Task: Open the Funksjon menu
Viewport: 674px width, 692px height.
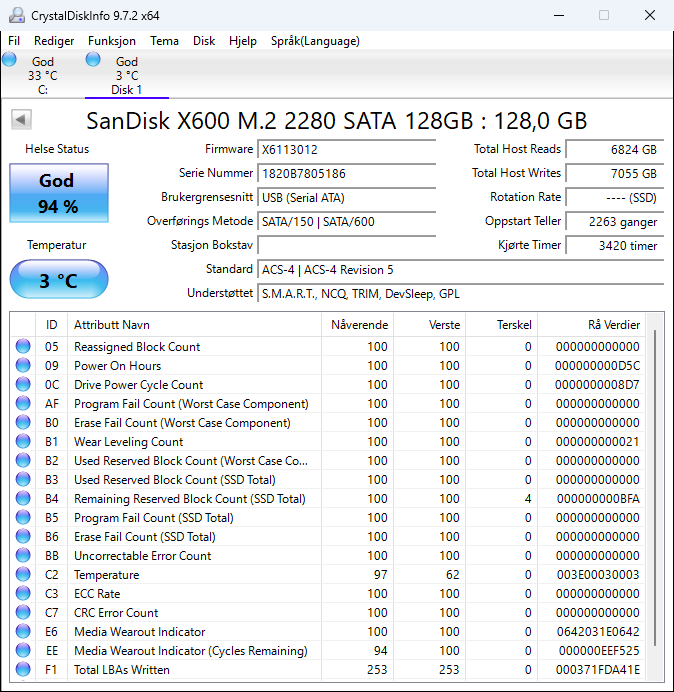Action: coord(112,41)
